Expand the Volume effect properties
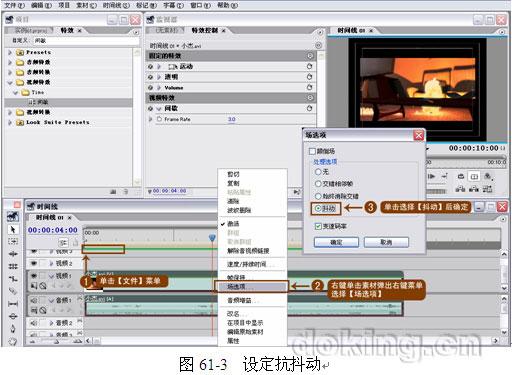This screenshot has width=512, height=375. pyautogui.click(x=159, y=88)
